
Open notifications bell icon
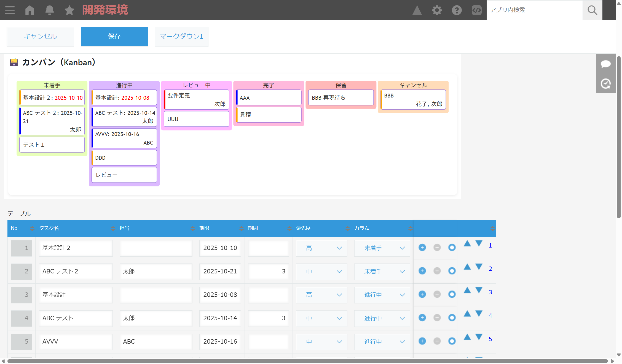[x=50, y=10]
